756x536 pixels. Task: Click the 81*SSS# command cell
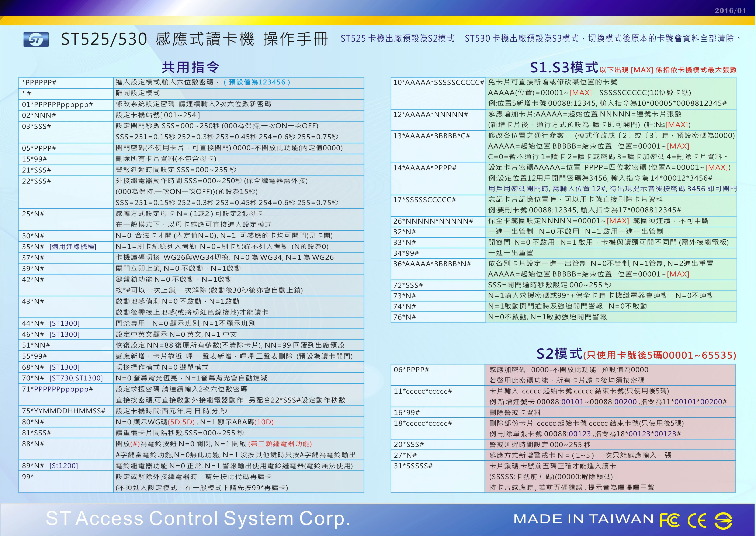pos(66,433)
